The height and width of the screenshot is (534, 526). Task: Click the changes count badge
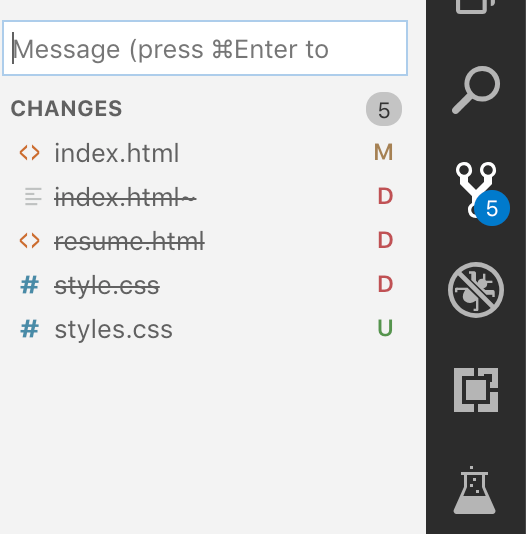point(384,109)
